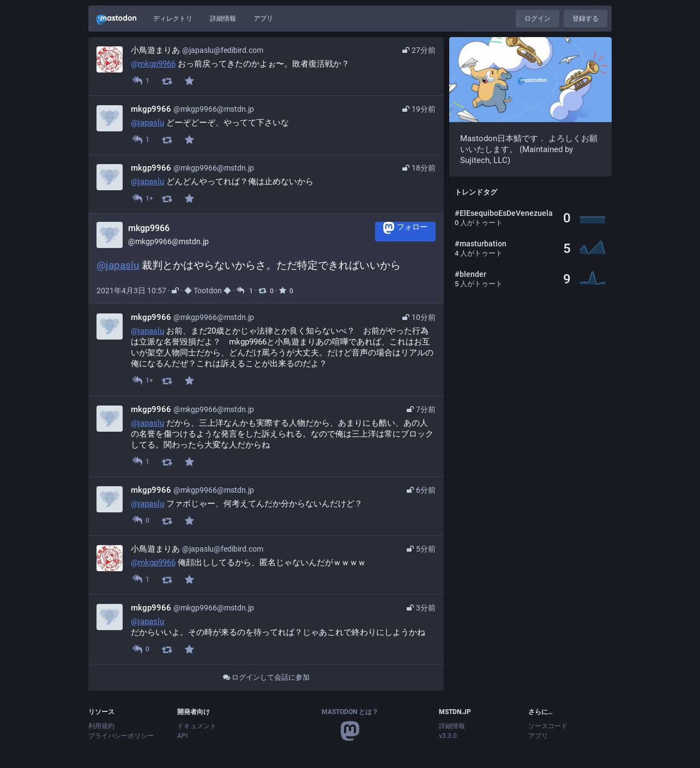Open @mkgp9966 mention in the 27分前 post
The image size is (700, 768).
[x=153, y=64]
